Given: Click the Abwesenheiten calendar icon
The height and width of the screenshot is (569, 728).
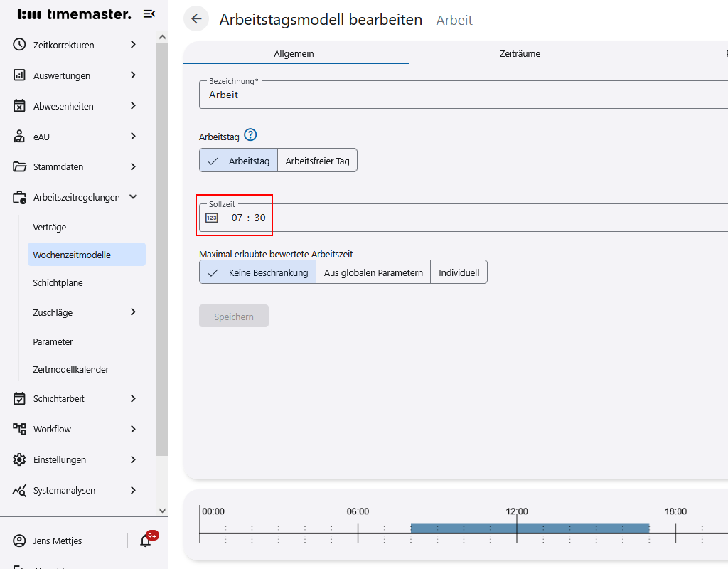Looking at the screenshot, I should [x=20, y=106].
